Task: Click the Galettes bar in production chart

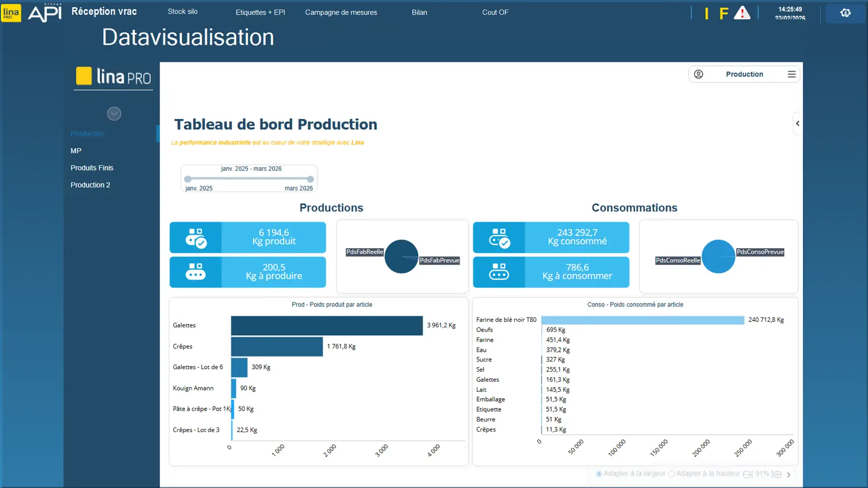Action: pyautogui.click(x=326, y=326)
